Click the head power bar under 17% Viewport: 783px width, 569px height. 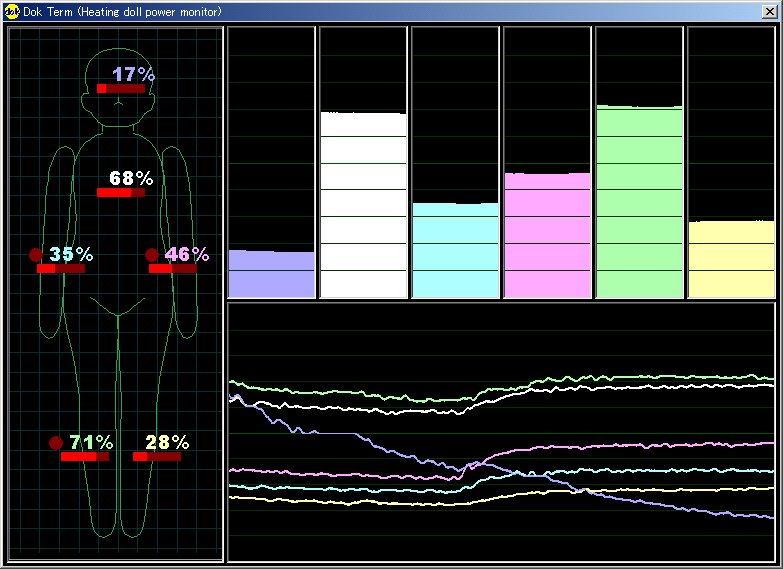(x=121, y=89)
